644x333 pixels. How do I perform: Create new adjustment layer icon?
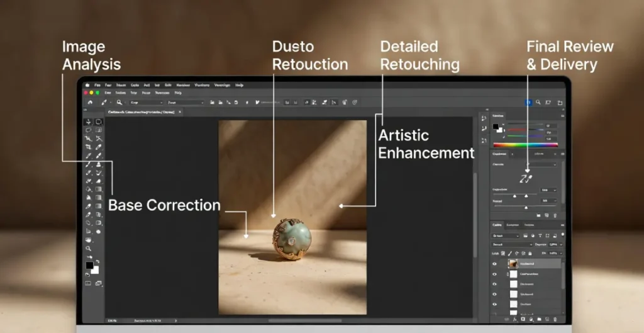point(531,319)
